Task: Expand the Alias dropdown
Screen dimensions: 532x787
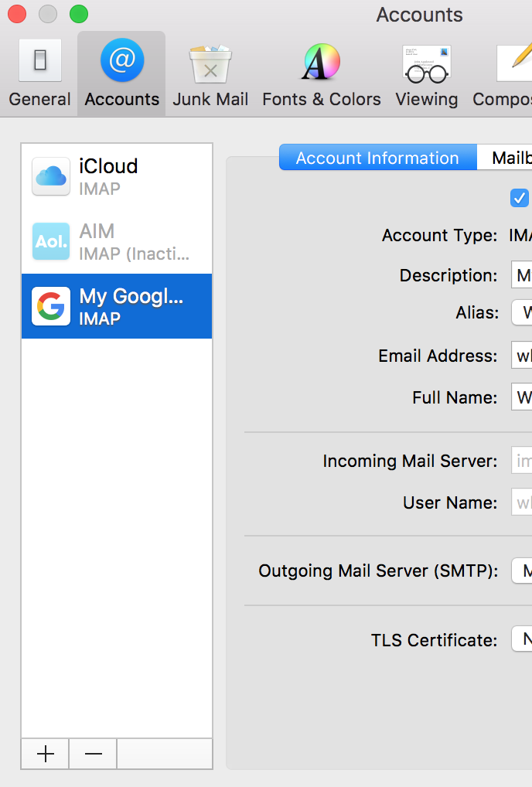Action: point(522,312)
